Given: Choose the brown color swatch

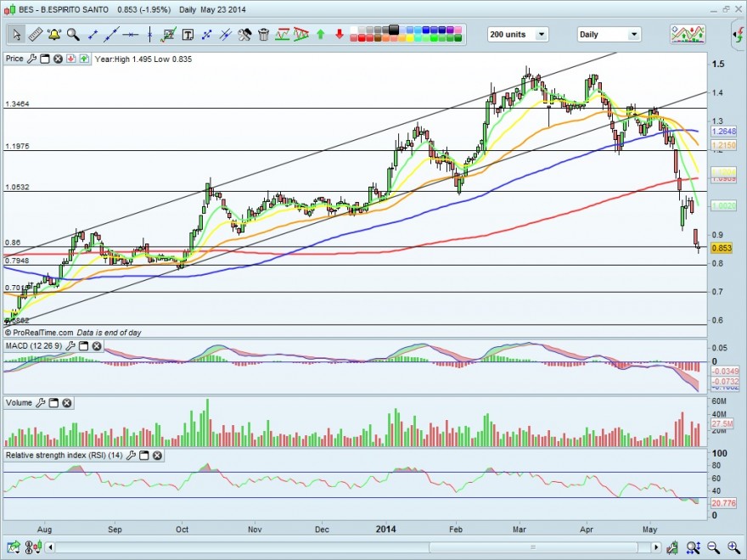Looking at the screenshot, I should coord(378,37).
